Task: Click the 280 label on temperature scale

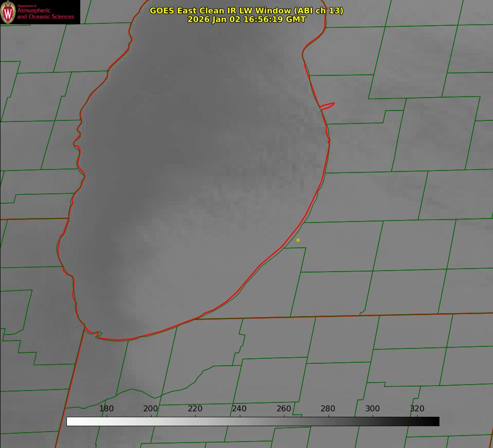Action: [328, 409]
